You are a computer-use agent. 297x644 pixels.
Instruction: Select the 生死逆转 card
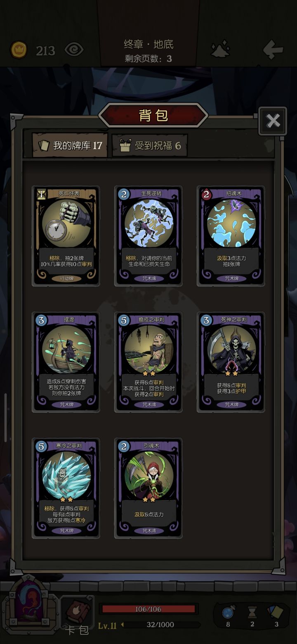tap(148, 236)
